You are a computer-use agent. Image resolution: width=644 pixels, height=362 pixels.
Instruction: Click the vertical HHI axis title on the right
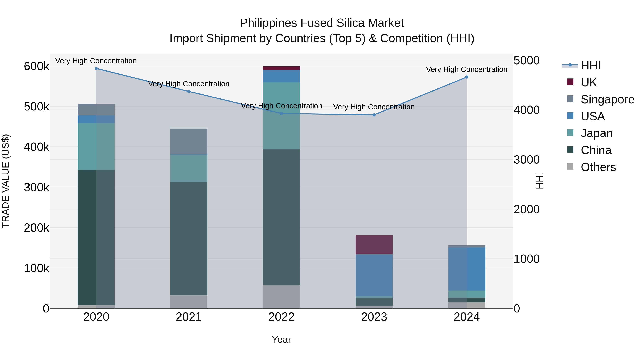point(539,181)
